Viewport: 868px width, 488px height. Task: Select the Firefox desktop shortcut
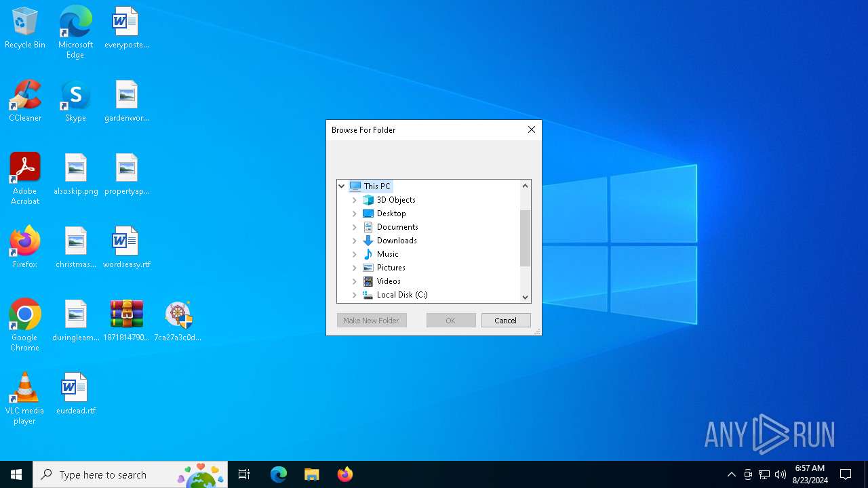click(25, 248)
